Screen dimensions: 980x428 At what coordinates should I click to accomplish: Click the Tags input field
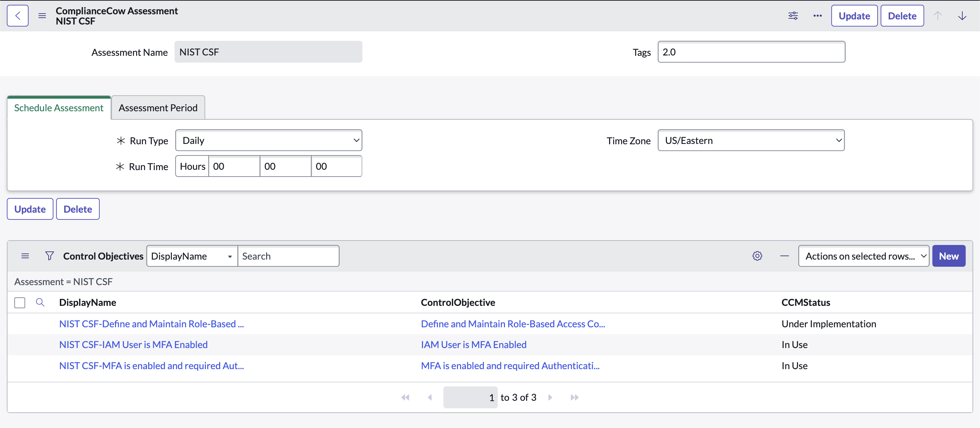point(751,52)
